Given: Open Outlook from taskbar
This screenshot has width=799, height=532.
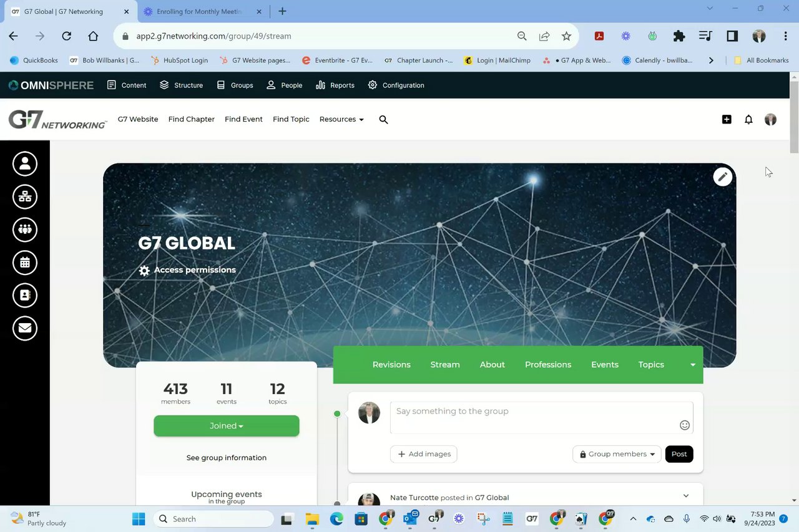Looking at the screenshot, I should pyautogui.click(x=410, y=519).
